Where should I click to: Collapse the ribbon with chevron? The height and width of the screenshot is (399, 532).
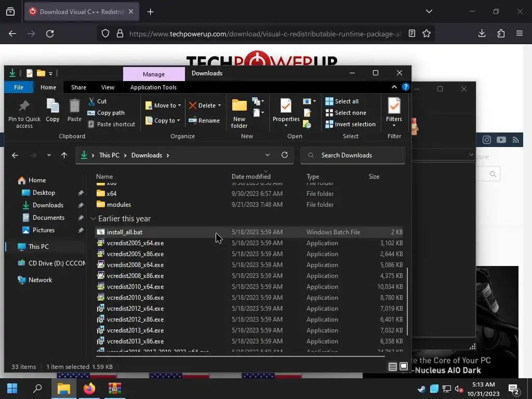[x=394, y=87]
